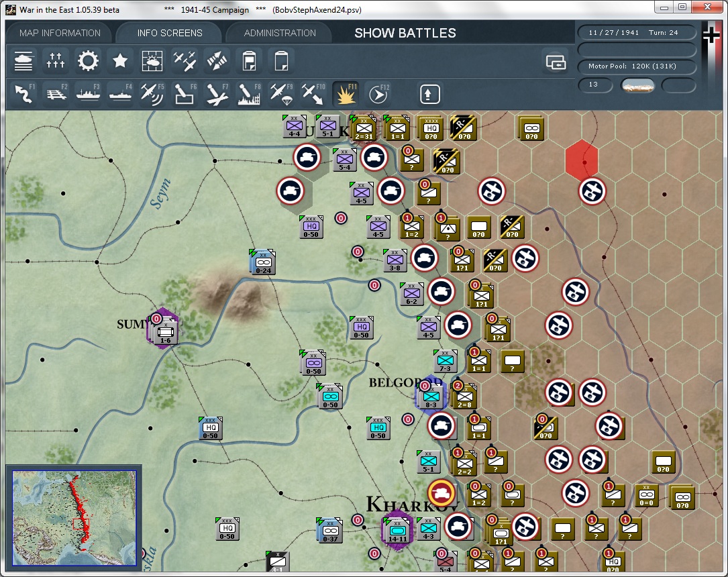Open the victory star icon

coord(120,61)
